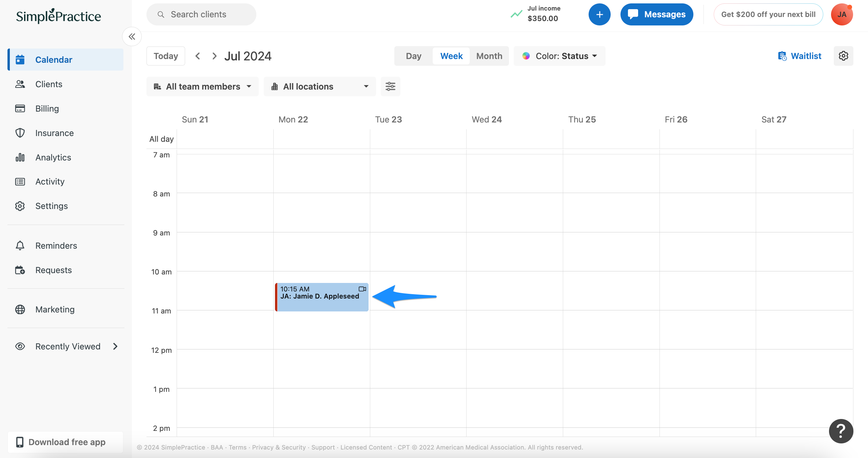This screenshot has height=458, width=868.
Task: Open the JA user avatar menu
Action: tap(842, 15)
